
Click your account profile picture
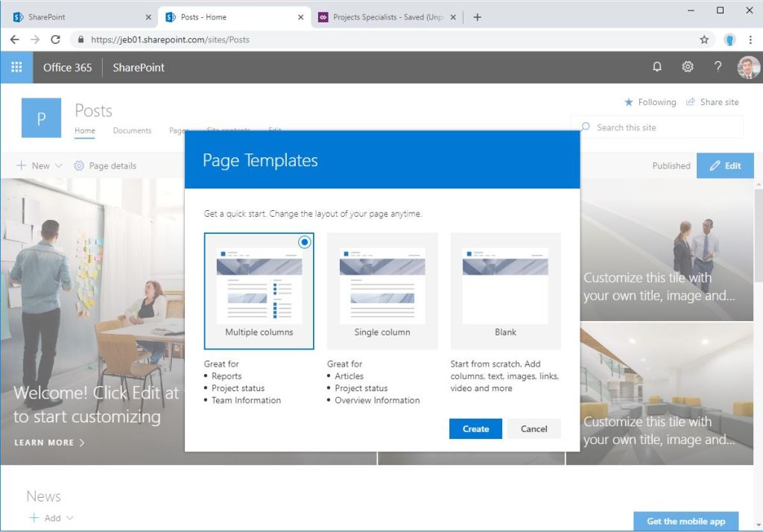tap(748, 66)
